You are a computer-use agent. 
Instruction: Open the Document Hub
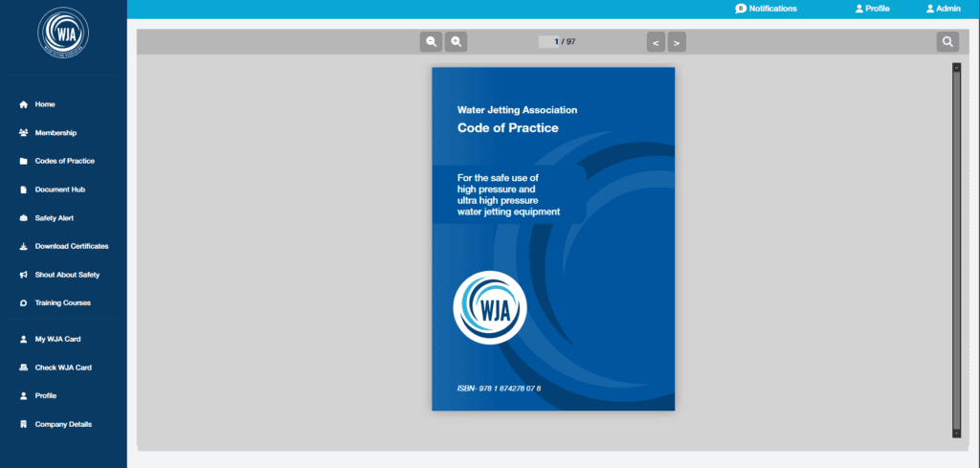coord(59,189)
